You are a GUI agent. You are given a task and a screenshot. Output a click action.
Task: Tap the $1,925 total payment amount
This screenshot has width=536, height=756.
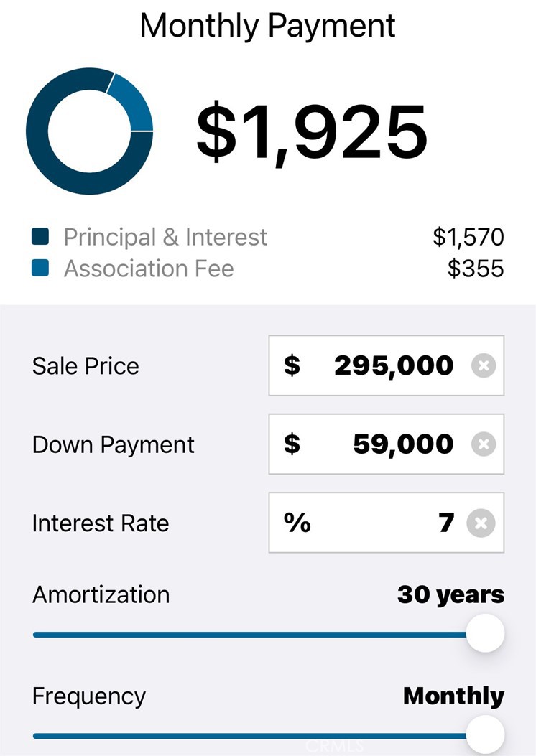pos(312,132)
